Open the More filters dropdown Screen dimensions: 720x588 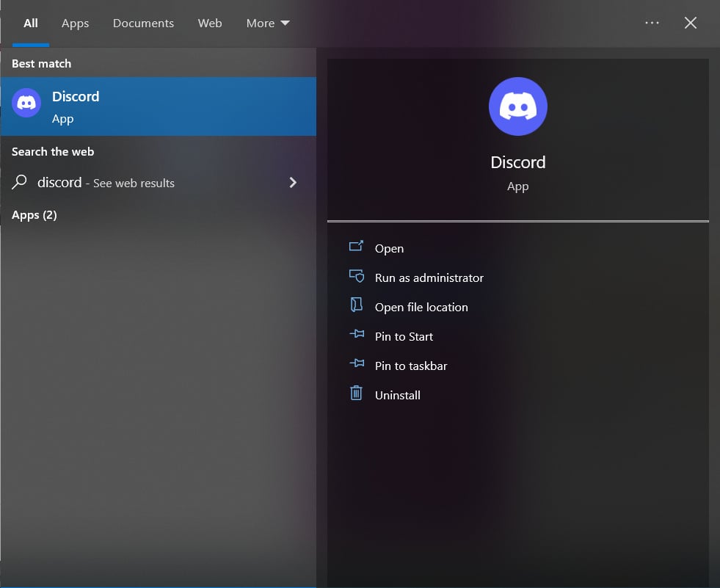[x=268, y=23]
